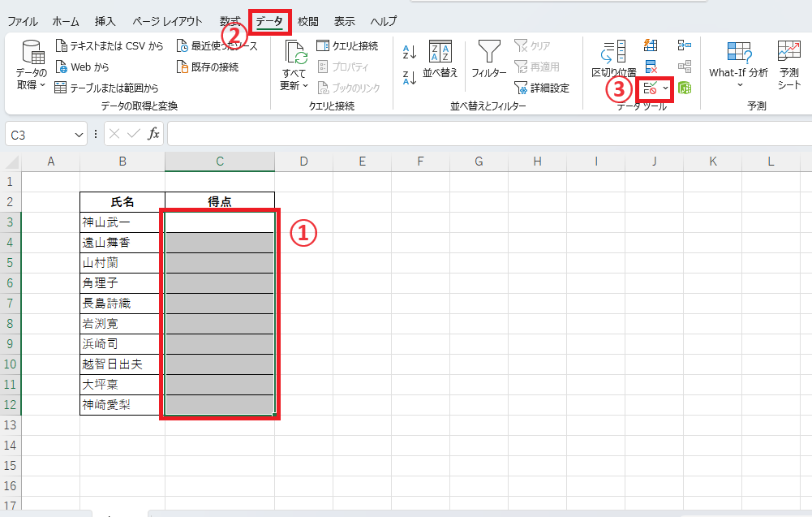Select column header H
The image size is (812, 517).
(538, 162)
